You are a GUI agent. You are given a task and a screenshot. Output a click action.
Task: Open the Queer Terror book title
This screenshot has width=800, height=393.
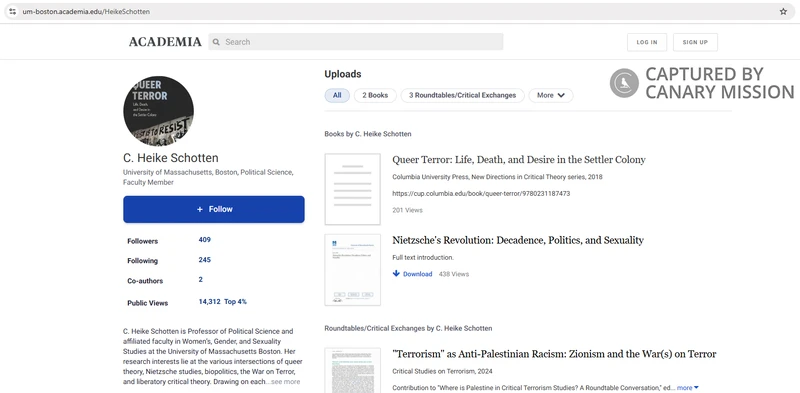[519, 160]
